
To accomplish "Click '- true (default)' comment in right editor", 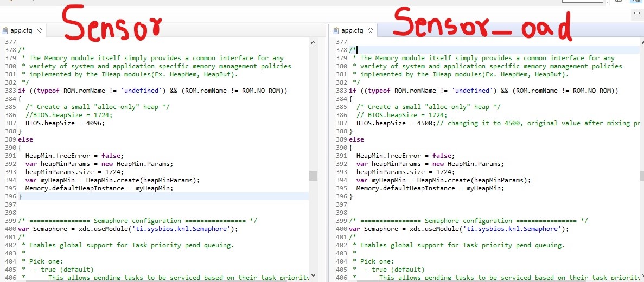I will pos(394,270).
